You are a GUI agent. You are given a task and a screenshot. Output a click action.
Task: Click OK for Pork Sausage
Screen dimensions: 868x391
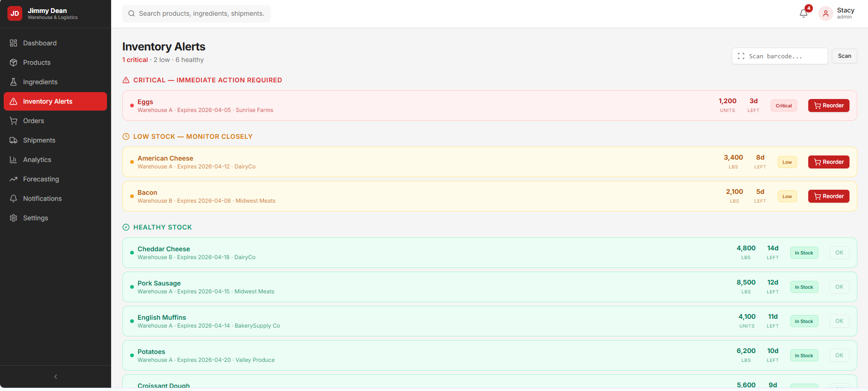[839, 287]
